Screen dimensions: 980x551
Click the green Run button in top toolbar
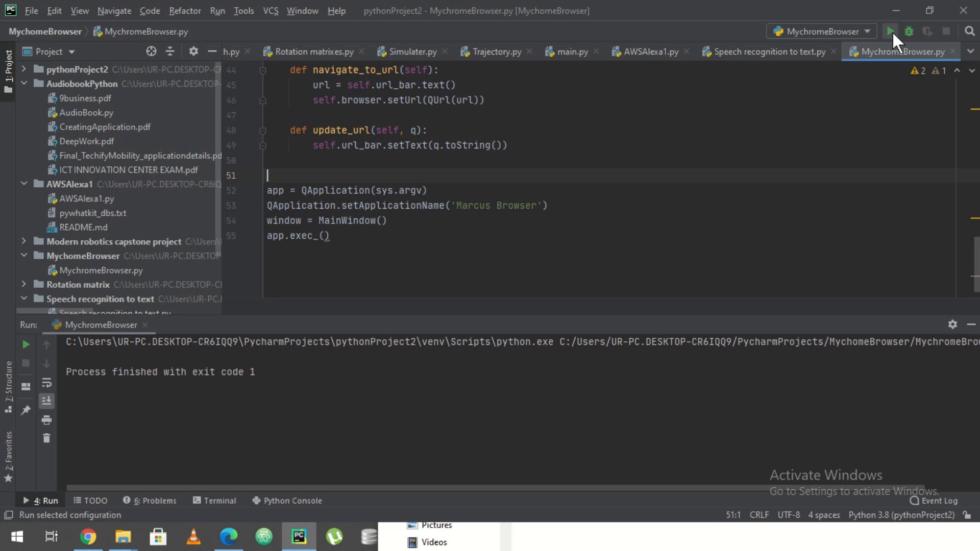coord(890,31)
